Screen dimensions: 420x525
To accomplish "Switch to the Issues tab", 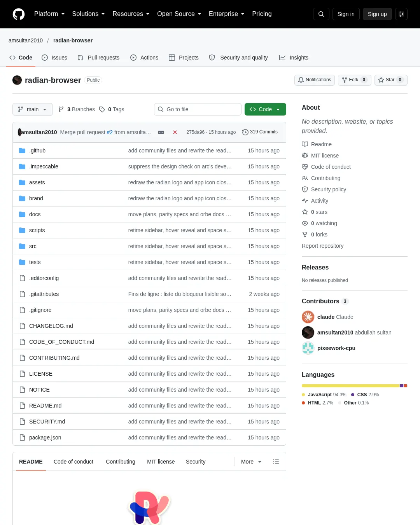I will pyautogui.click(x=54, y=58).
